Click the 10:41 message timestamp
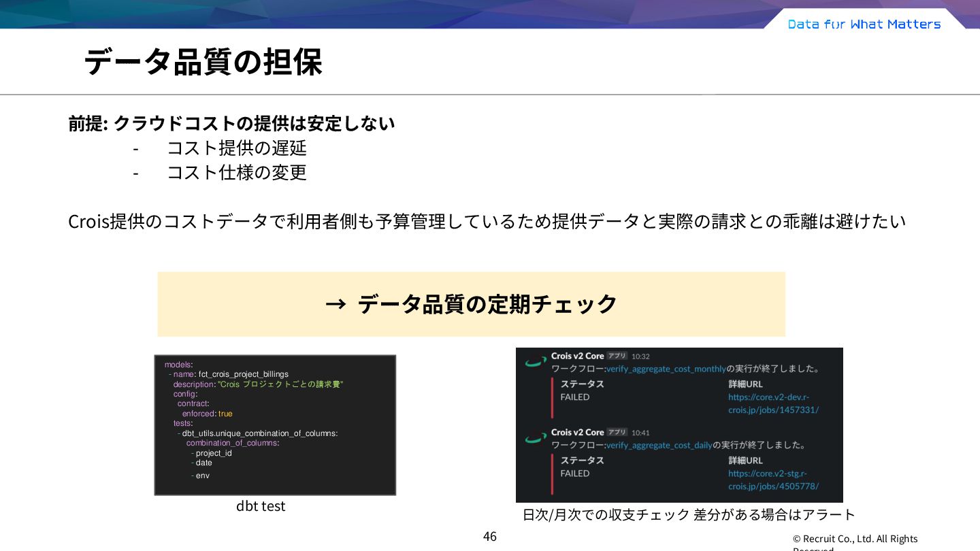 pos(640,432)
